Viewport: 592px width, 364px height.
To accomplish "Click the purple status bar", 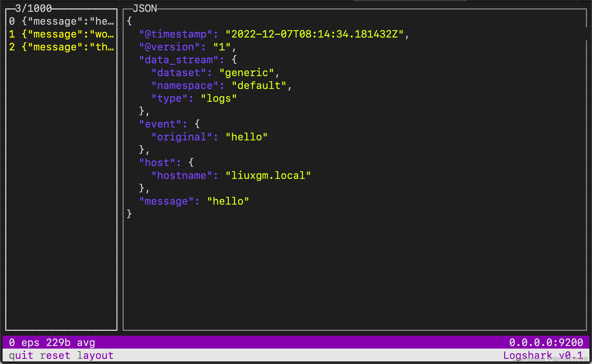I will (296, 342).
